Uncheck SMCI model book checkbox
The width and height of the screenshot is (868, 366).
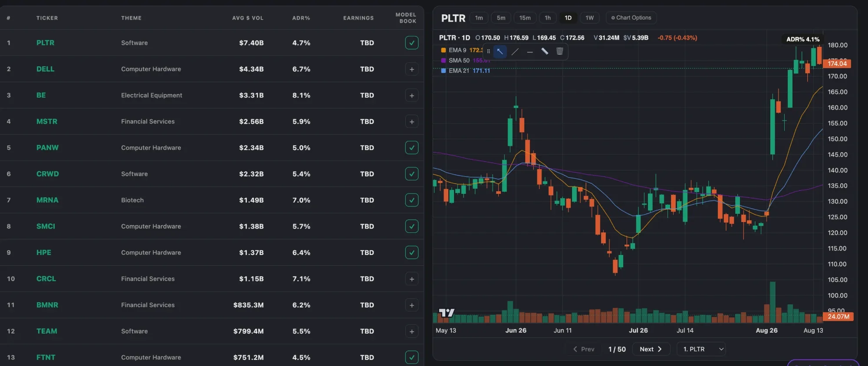[412, 226]
